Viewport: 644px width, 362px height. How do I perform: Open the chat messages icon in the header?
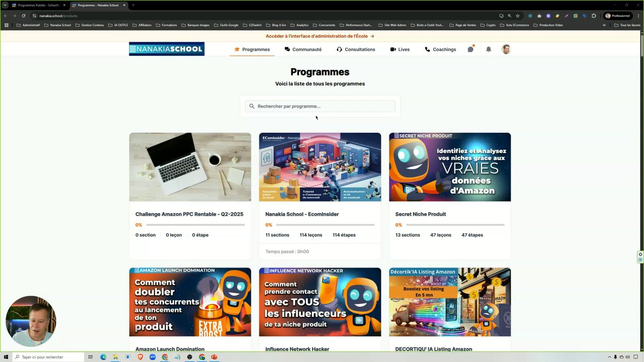tap(470, 49)
